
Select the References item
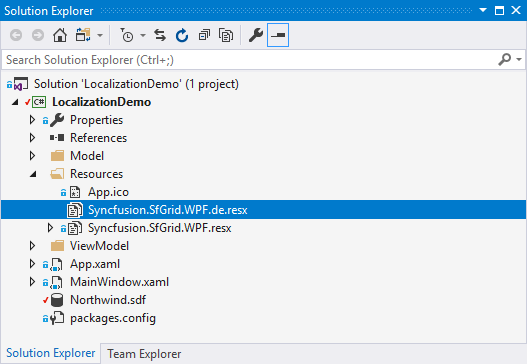(98, 138)
